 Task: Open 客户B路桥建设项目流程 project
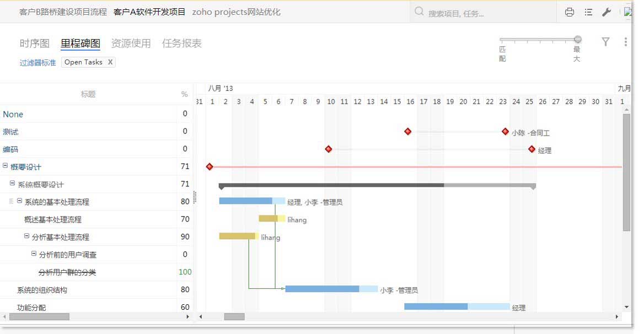click(63, 12)
